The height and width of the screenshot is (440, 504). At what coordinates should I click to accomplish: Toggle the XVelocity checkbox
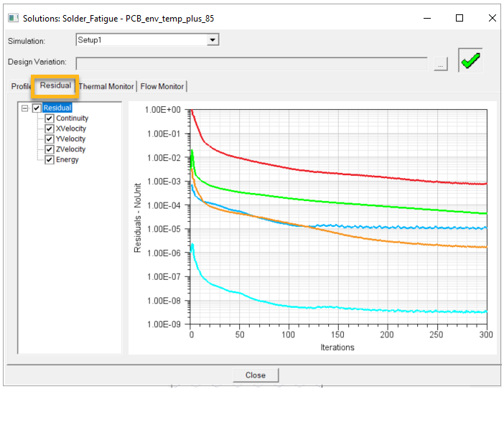pyautogui.click(x=50, y=129)
